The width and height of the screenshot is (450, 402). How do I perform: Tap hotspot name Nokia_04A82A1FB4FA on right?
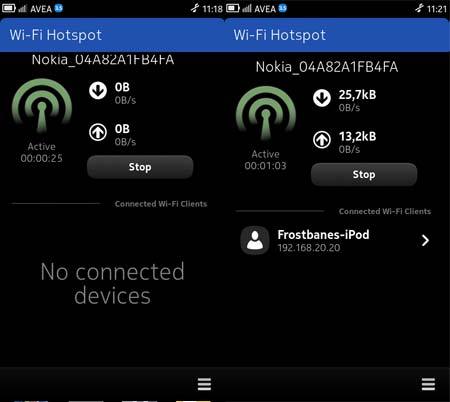327,67
